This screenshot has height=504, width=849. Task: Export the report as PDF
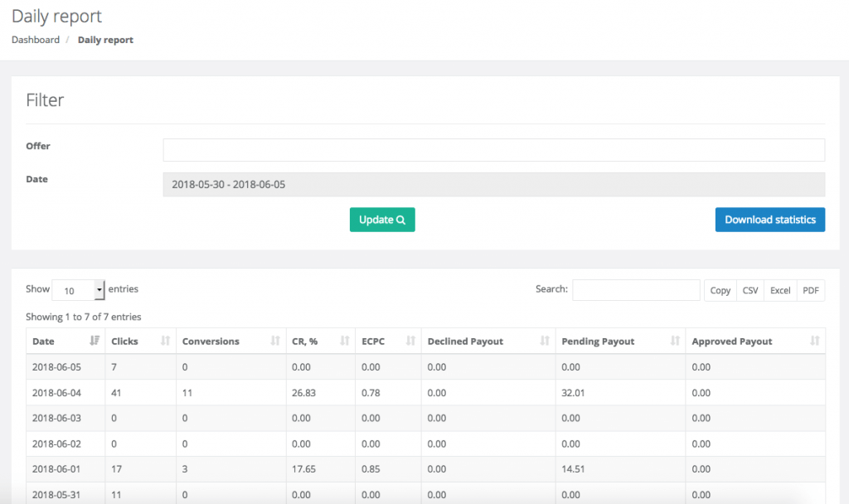click(x=811, y=290)
